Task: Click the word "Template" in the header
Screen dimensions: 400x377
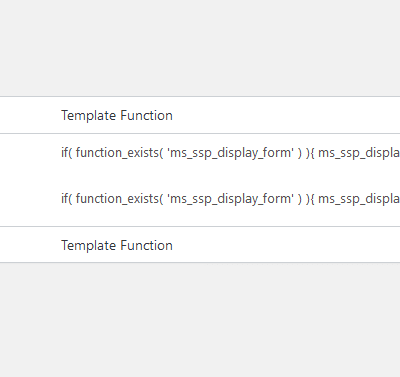Action: point(89,116)
